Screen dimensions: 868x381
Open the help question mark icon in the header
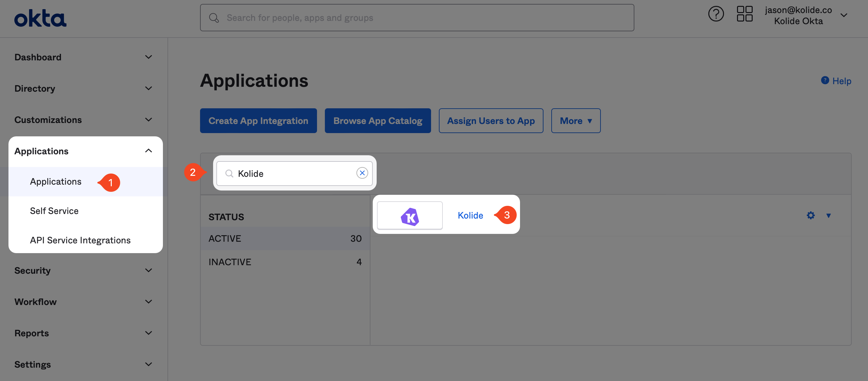click(716, 14)
